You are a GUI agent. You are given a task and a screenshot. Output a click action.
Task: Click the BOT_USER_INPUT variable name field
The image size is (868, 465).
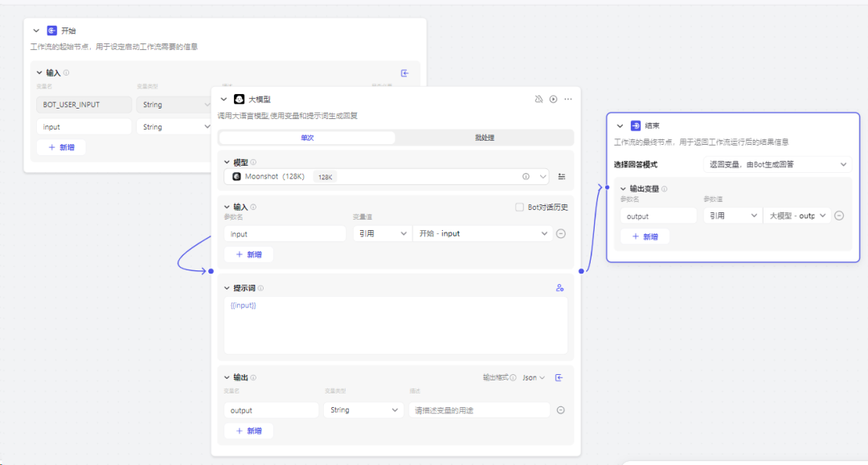(84, 105)
